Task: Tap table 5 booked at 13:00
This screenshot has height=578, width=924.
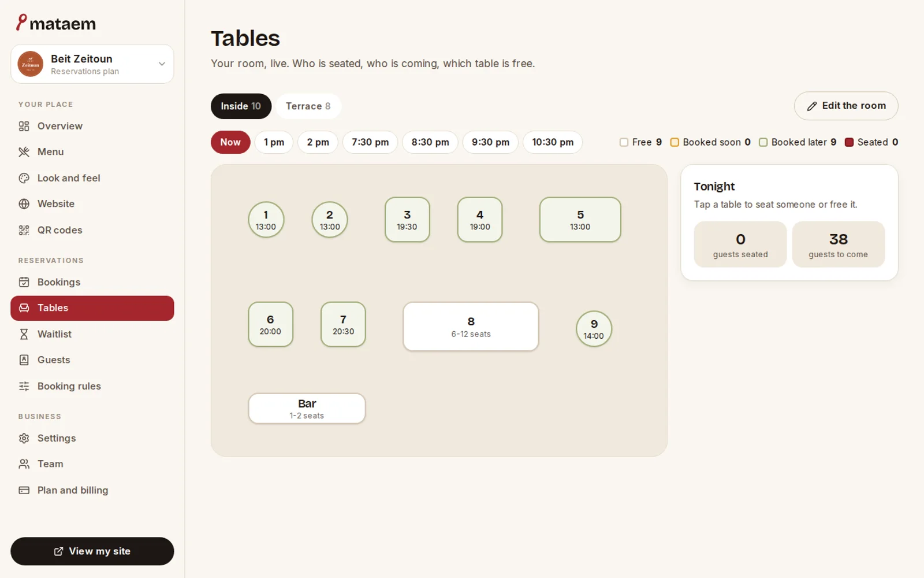Action: coord(580,220)
